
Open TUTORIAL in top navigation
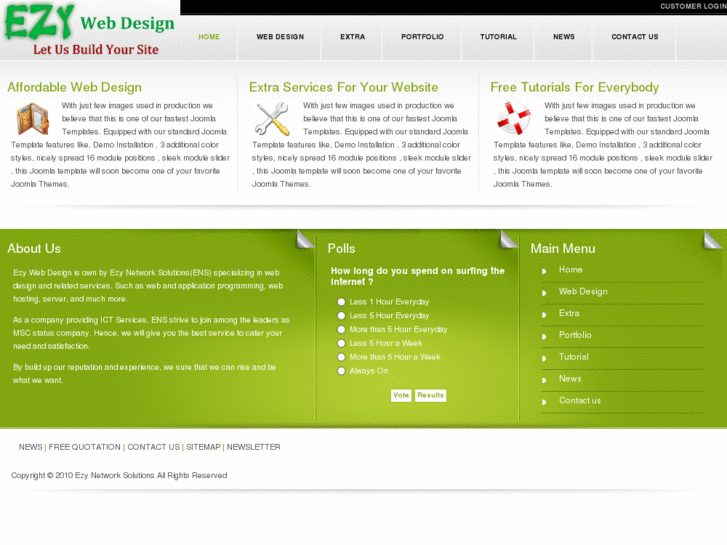click(498, 37)
